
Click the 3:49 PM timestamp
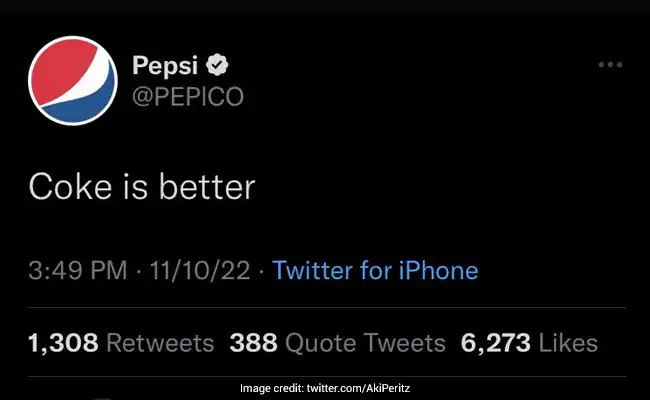[x=77, y=270]
